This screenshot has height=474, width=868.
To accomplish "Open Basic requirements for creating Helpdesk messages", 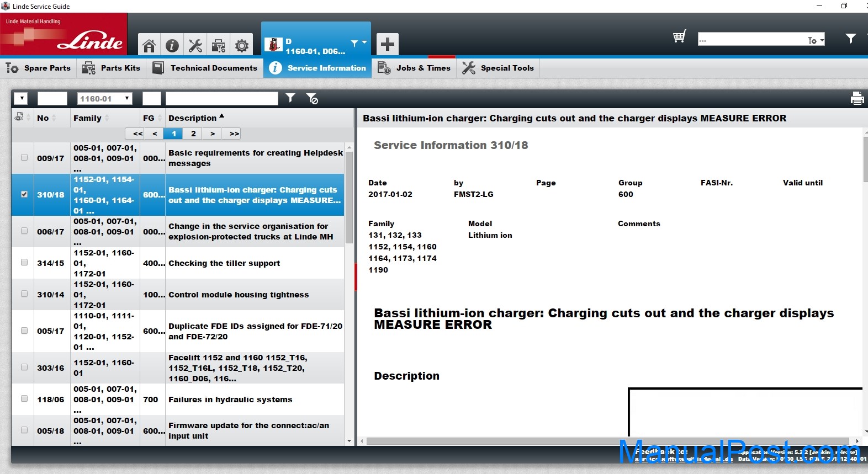I will (178, 158).
